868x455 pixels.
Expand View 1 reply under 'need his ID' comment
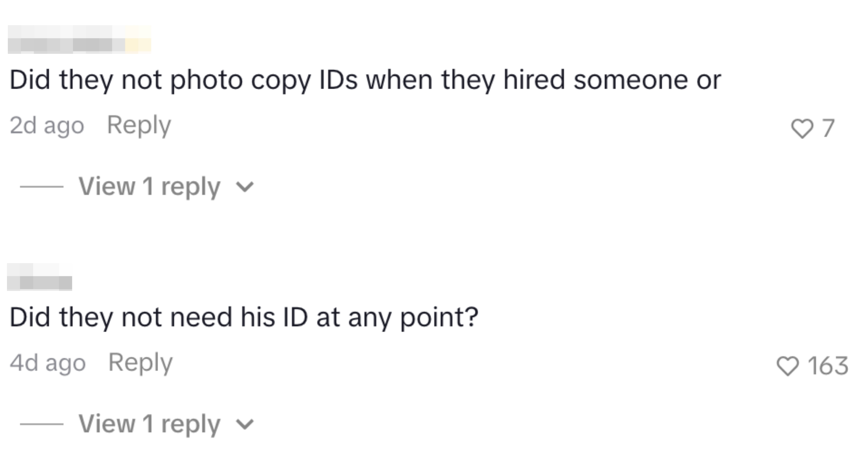(149, 424)
